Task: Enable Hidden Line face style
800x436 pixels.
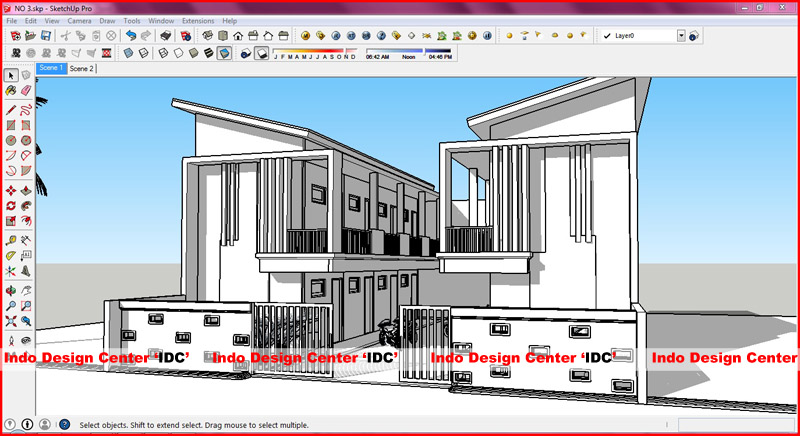Action: pos(179,53)
